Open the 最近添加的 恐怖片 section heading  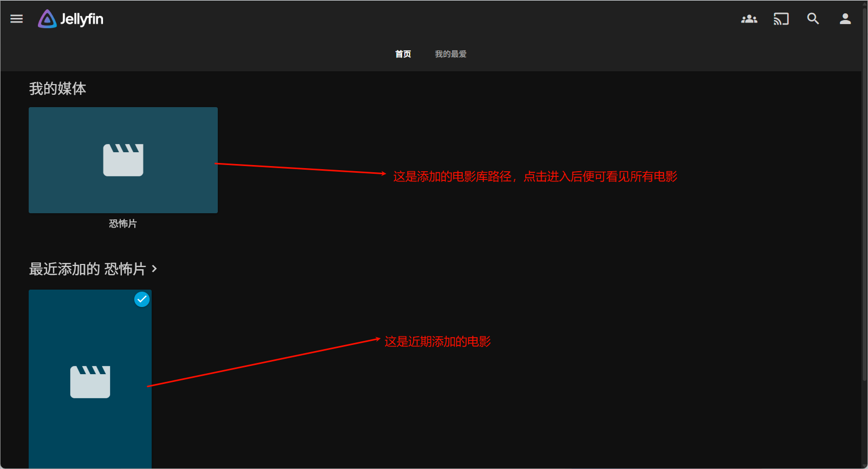click(88, 269)
